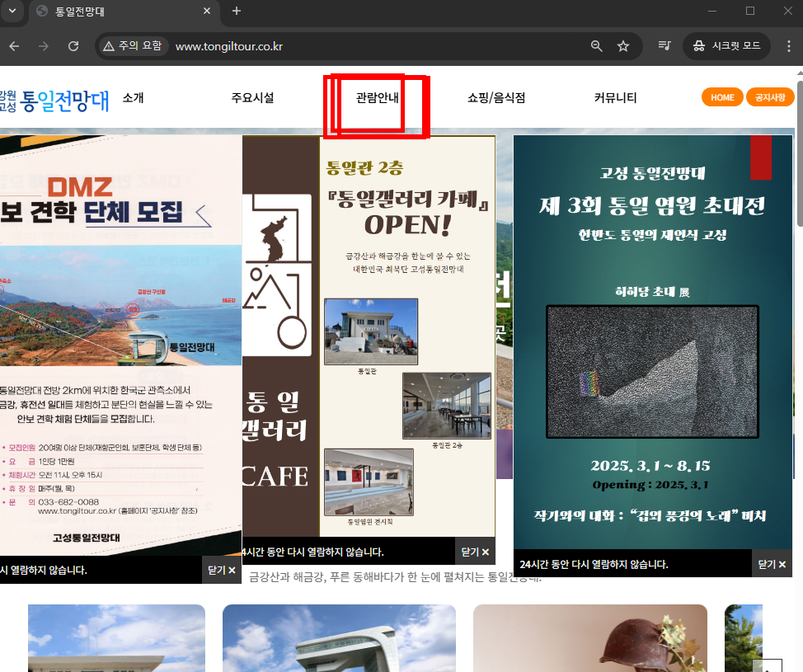The width and height of the screenshot is (803, 672).
Task: Click the HOME button
Action: (x=722, y=96)
